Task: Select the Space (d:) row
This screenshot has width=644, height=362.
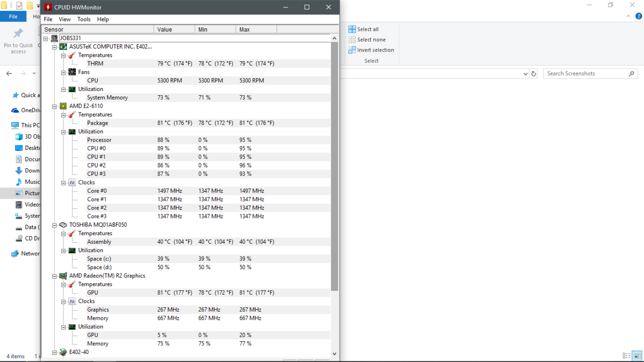Action: click(186, 267)
